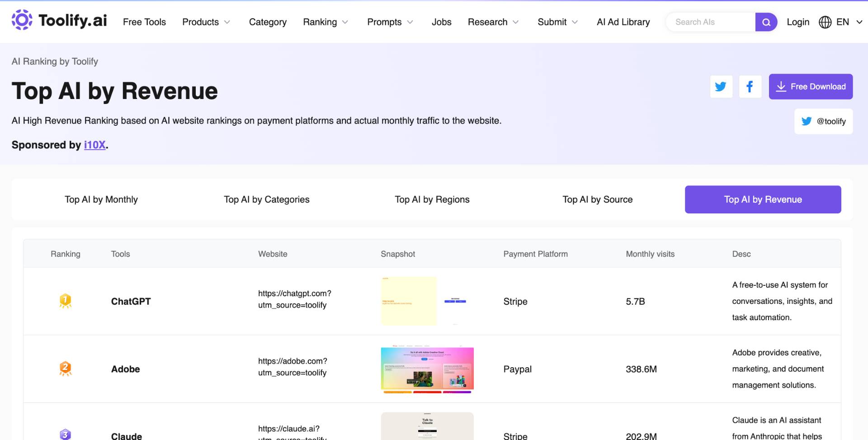Click the Website column header
Image resolution: width=868 pixels, height=440 pixels.
coord(273,254)
